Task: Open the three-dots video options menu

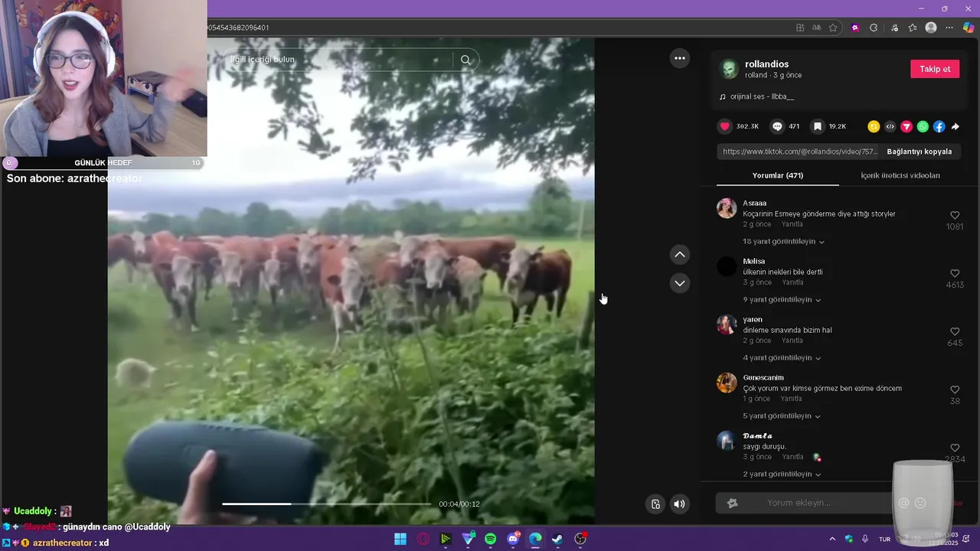Action: point(679,58)
